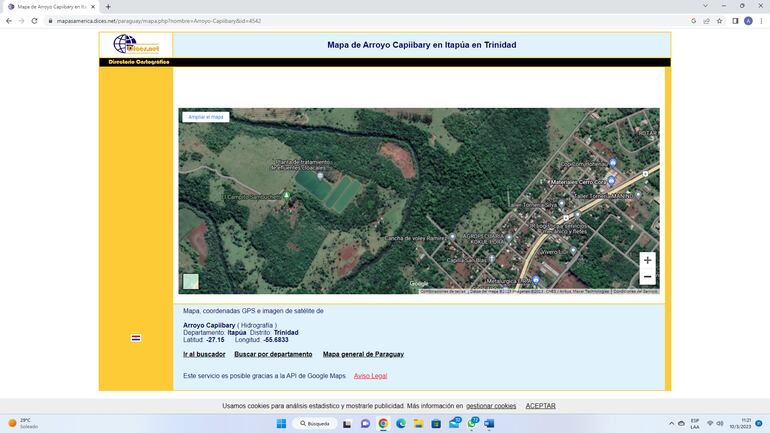770x433 pixels.
Task: Open the Windows Start menu
Action: pyautogui.click(x=281, y=424)
